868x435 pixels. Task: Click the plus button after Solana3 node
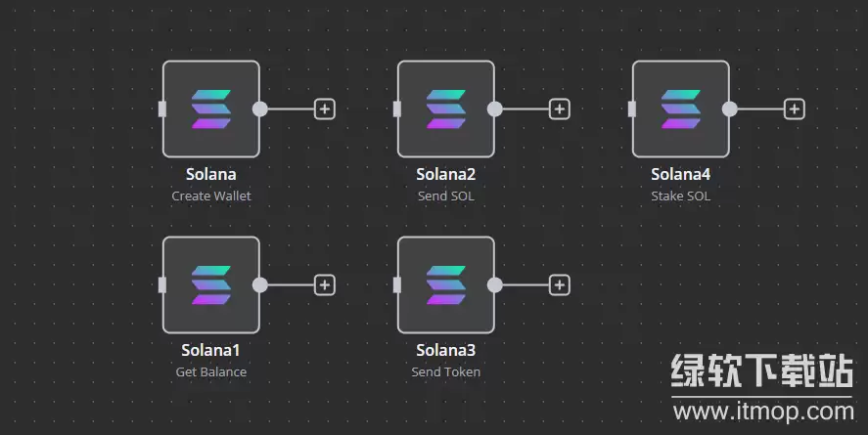coord(560,284)
